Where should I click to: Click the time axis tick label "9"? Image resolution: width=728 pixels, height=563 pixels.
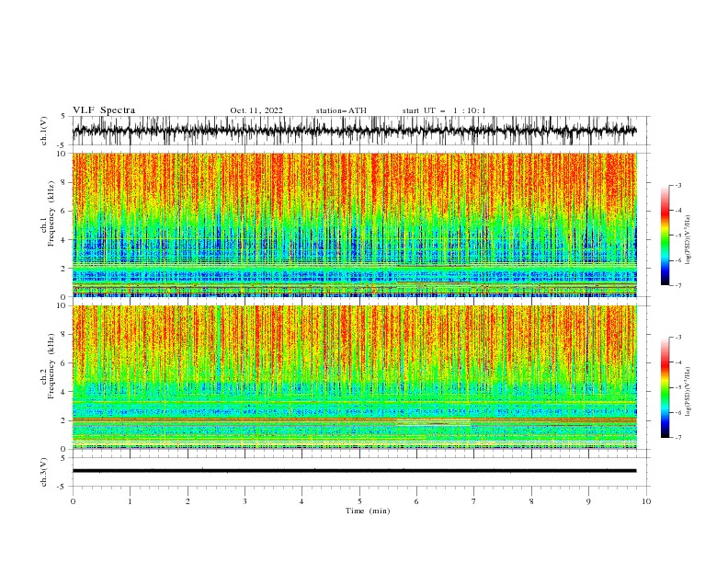pos(588,501)
